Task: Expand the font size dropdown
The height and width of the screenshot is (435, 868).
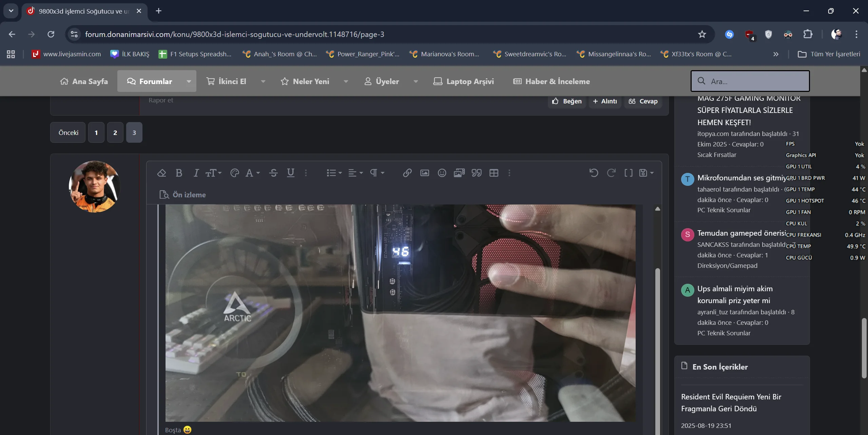Action: (x=213, y=173)
